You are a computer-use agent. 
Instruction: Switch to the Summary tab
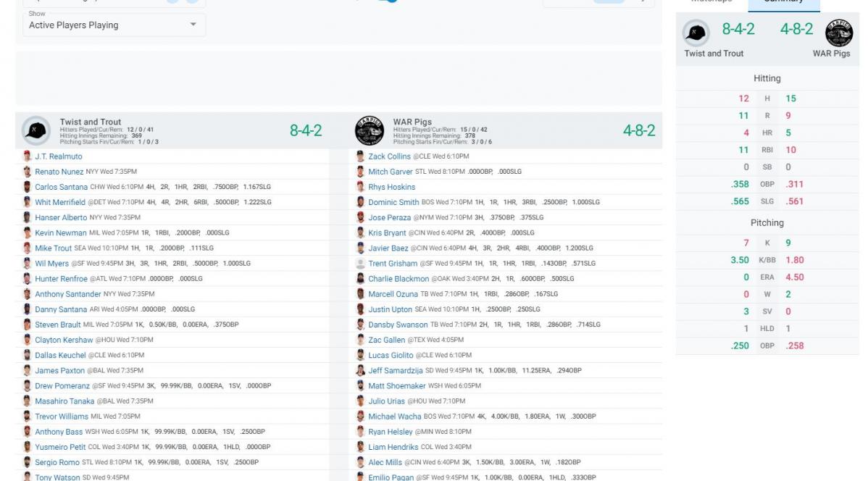(x=783, y=2)
